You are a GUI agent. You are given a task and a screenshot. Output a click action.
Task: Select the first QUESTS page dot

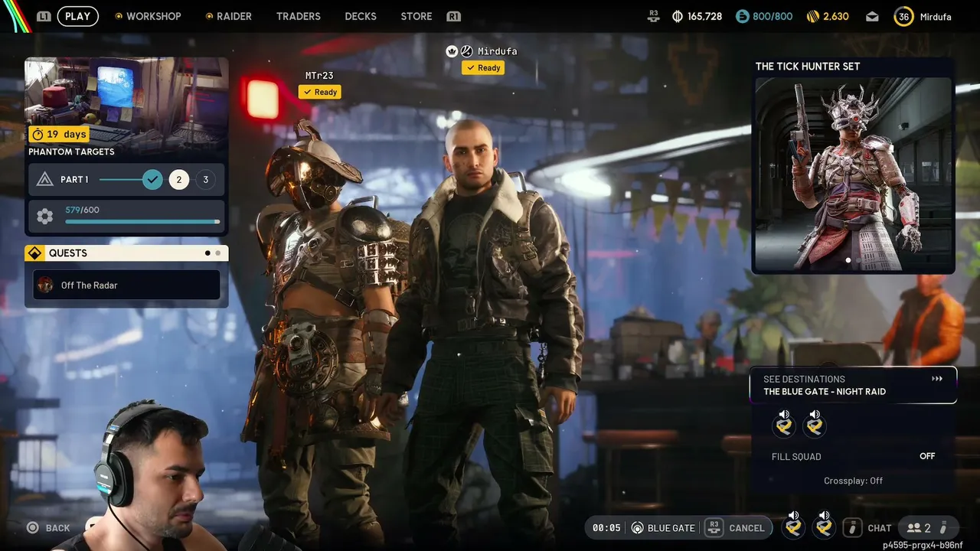(x=207, y=253)
